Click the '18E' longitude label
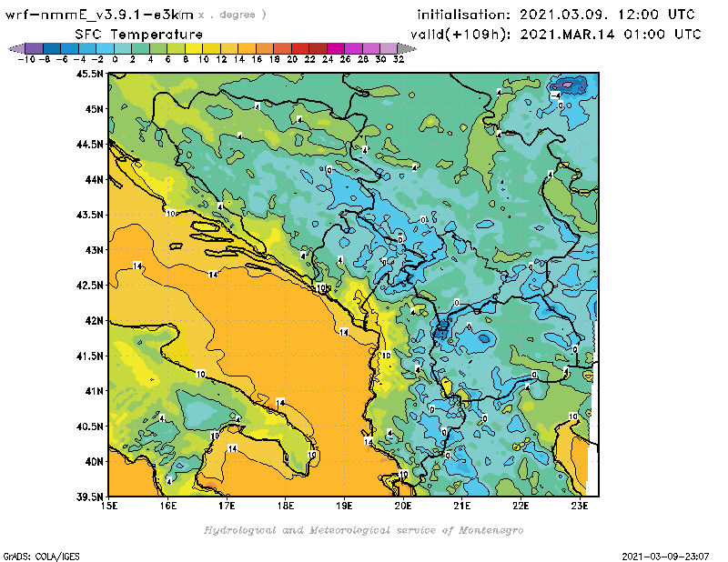728x562 pixels. tap(286, 506)
